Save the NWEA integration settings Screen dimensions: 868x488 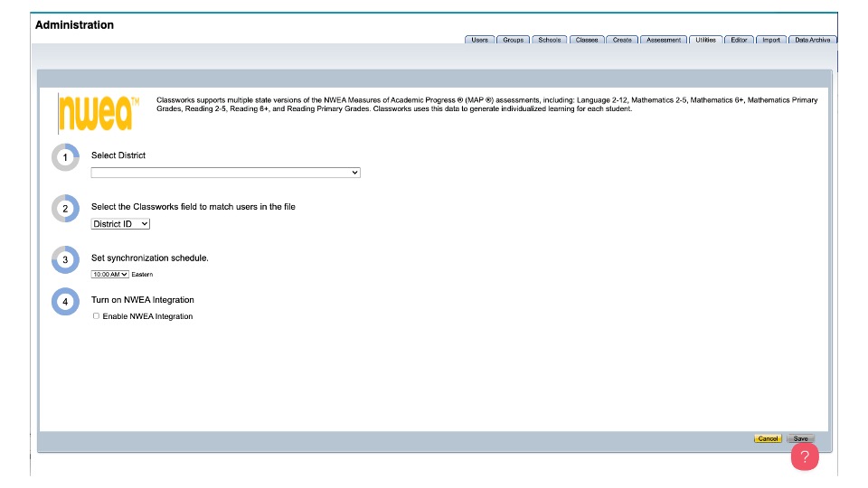pyautogui.click(x=800, y=439)
